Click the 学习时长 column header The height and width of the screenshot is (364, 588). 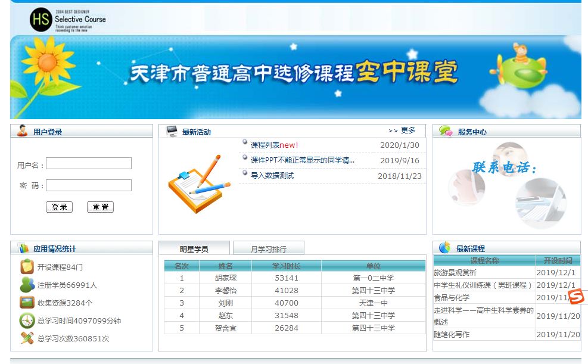[287, 266]
